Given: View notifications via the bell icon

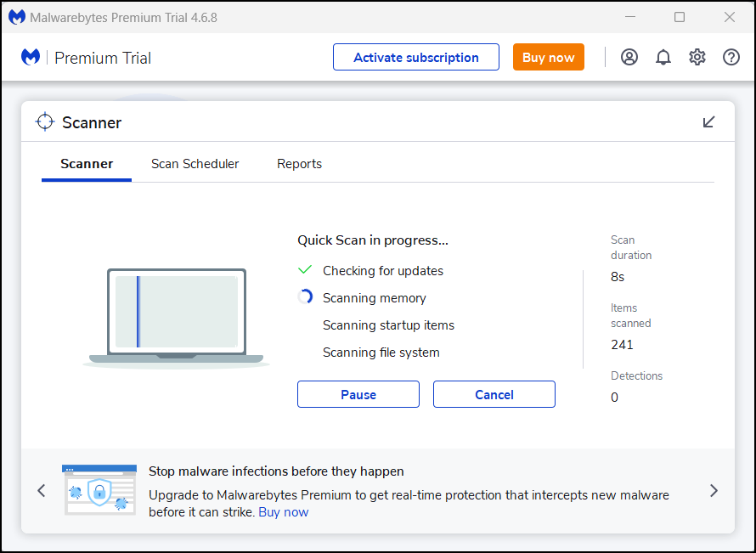Looking at the screenshot, I should point(663,57).
